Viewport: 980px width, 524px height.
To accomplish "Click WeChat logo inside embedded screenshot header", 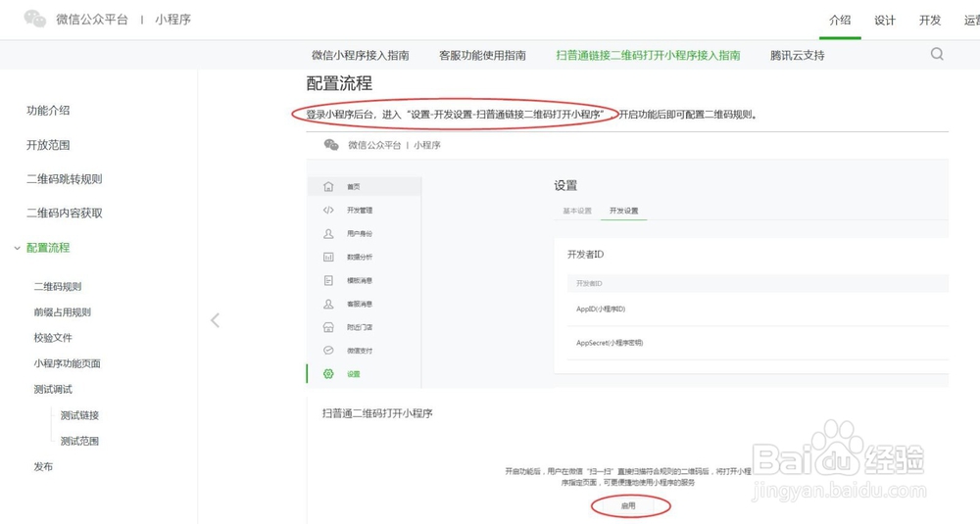I will [x=331, y=145].
